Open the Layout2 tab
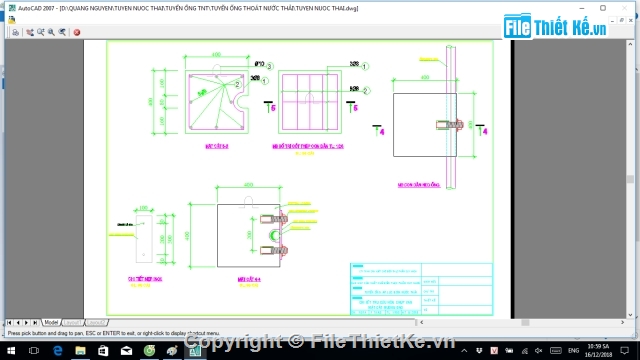640x360 pixels. 96,322
